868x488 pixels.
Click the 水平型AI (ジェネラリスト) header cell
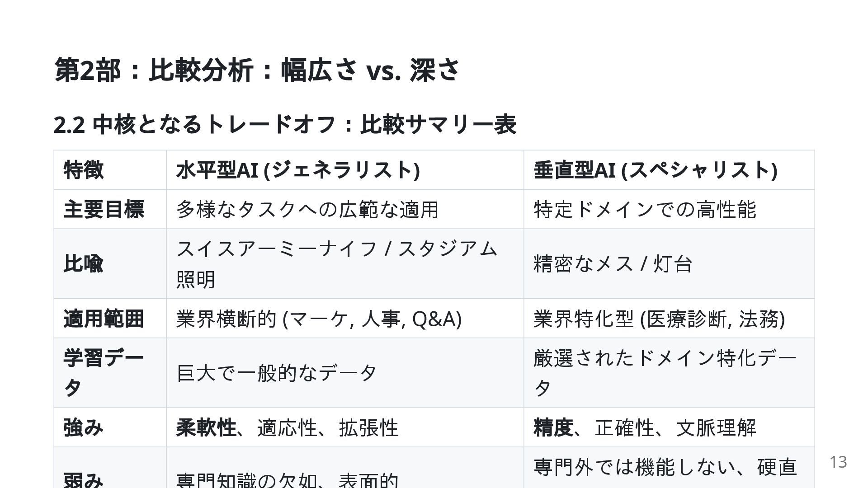click(345, 170)
